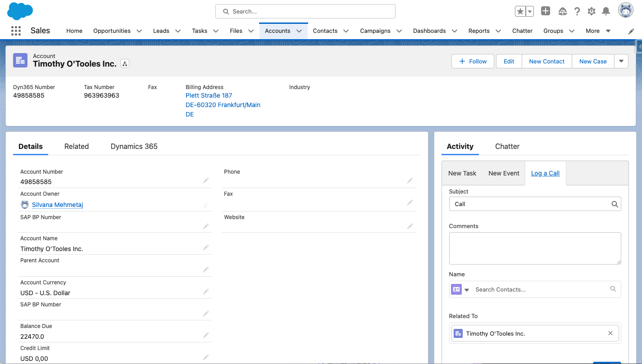Create a New Case
This screenshot has height=364, width=642.
(593, 61)
